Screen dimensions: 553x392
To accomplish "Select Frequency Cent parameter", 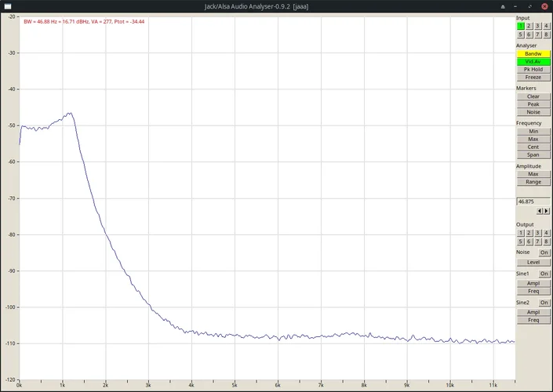I will (x=533, y=147).
